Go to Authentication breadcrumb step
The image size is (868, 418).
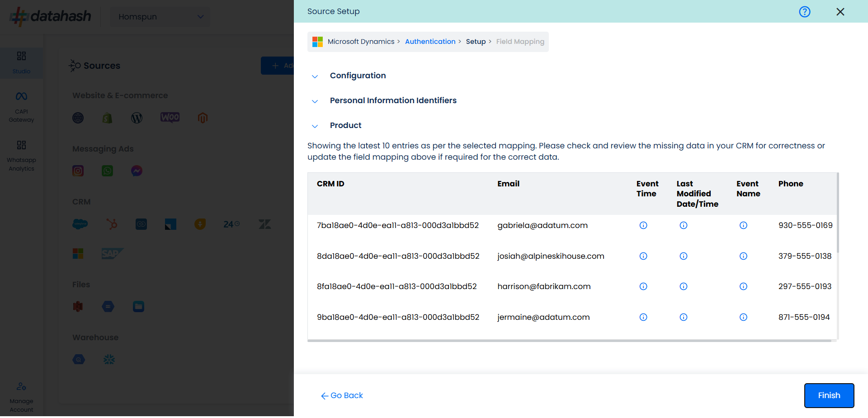tap(430, 42)
